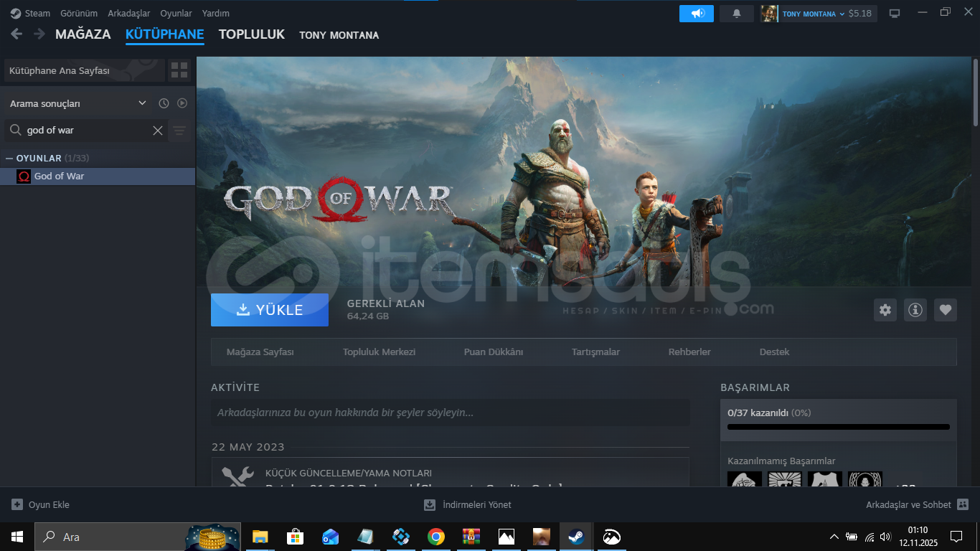The image size is (980, 551).
Task: Open Arkadaşlar ve Sohbet
Action: click(917, 504)
